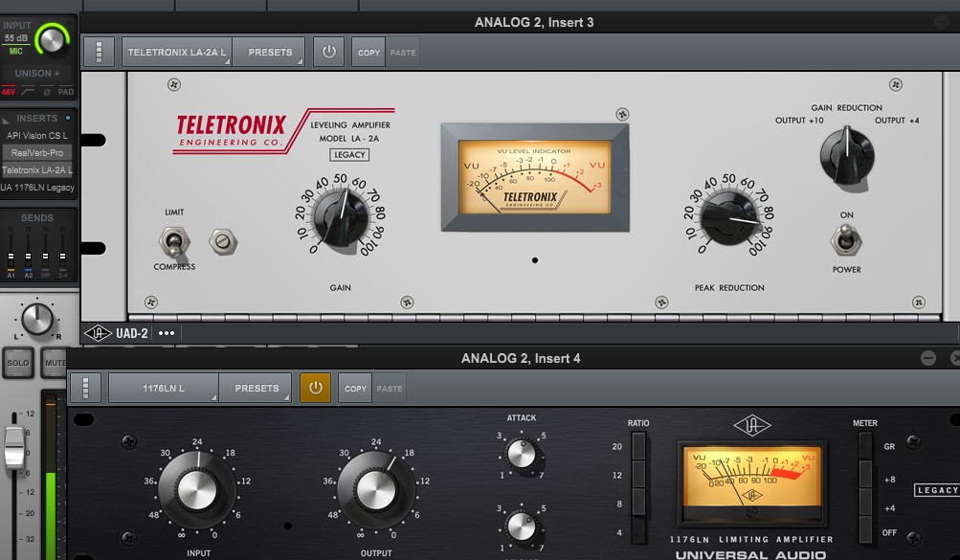The height and width of the screenshot is (560, 960).
Task: Click the channel volume fader handle
Action: click(x=14, y=447)
